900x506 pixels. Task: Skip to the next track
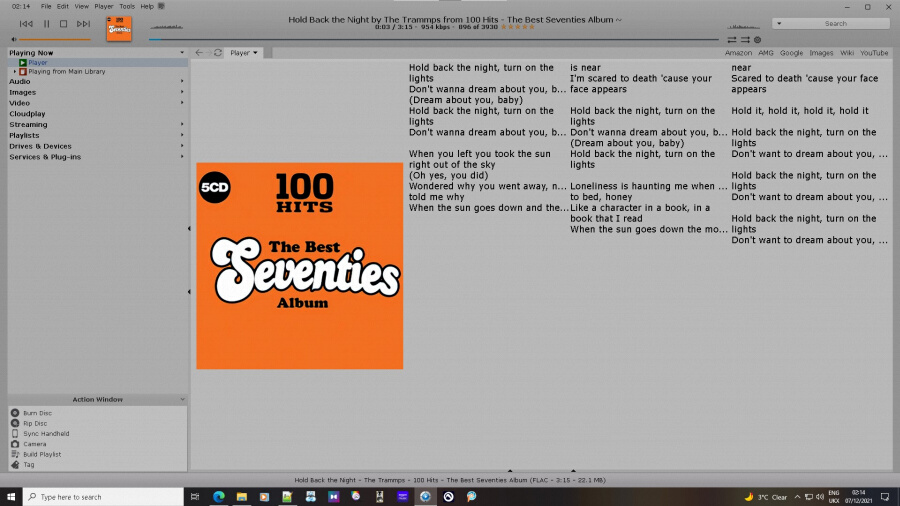83,24
